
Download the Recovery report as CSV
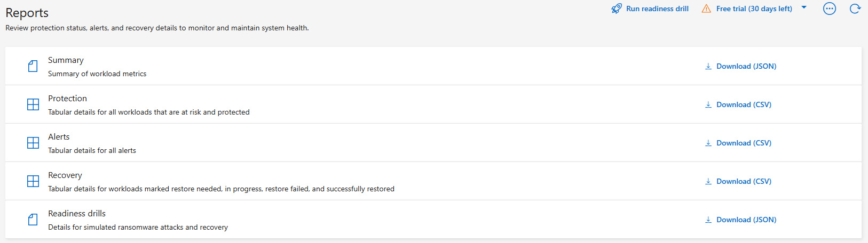(x=744, y=181)
